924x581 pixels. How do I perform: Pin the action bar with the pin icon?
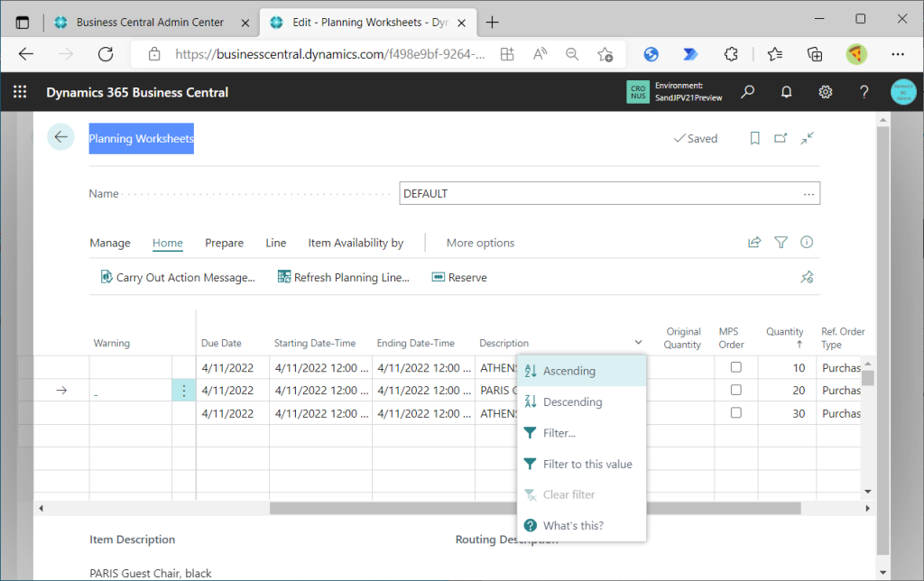pyautogui.click(x=807, y=277)
